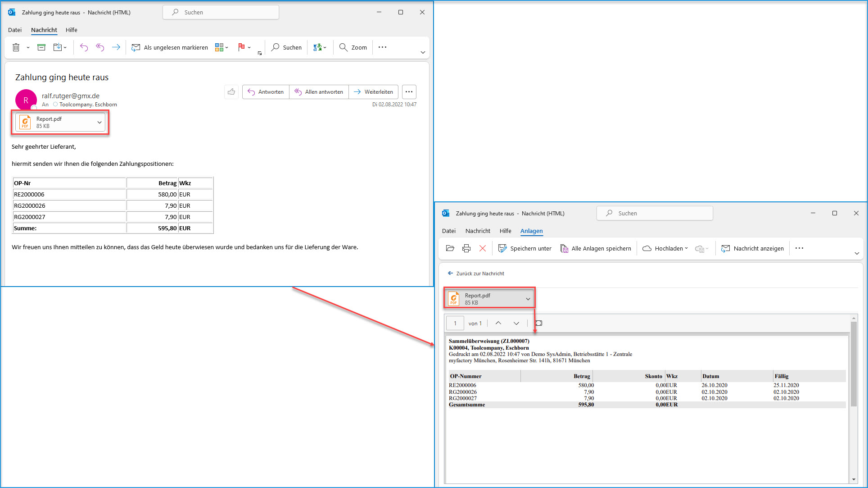Collapse ribbon chevron in left message window
The height and width of the screenshot is (488, 868).
(x=423, y=52)
